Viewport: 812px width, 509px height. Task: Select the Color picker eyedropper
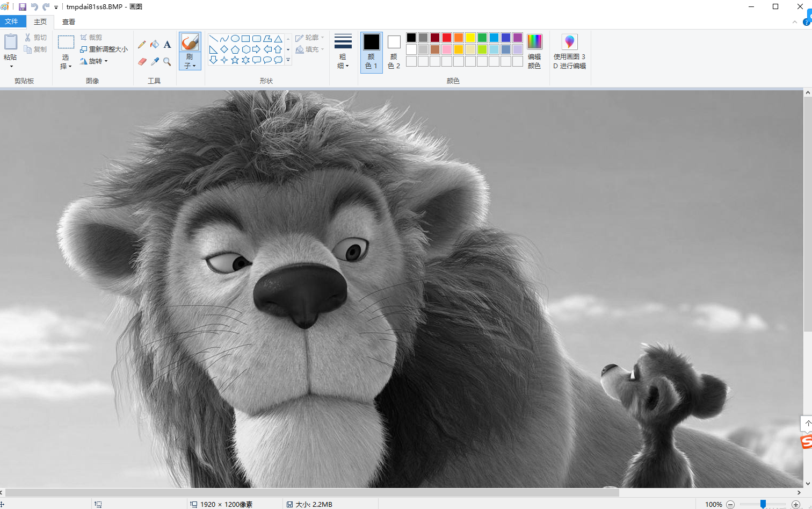click(155, 62)
